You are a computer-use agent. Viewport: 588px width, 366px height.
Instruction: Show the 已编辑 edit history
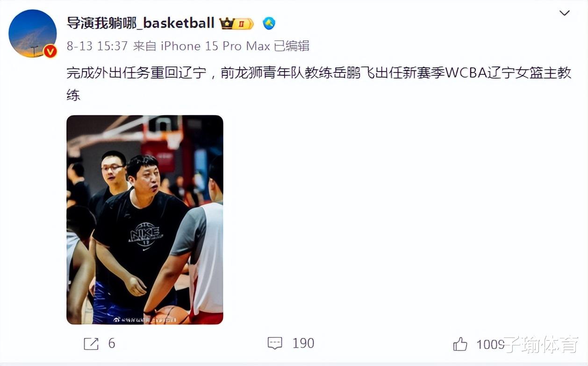(x=292, y=46)
